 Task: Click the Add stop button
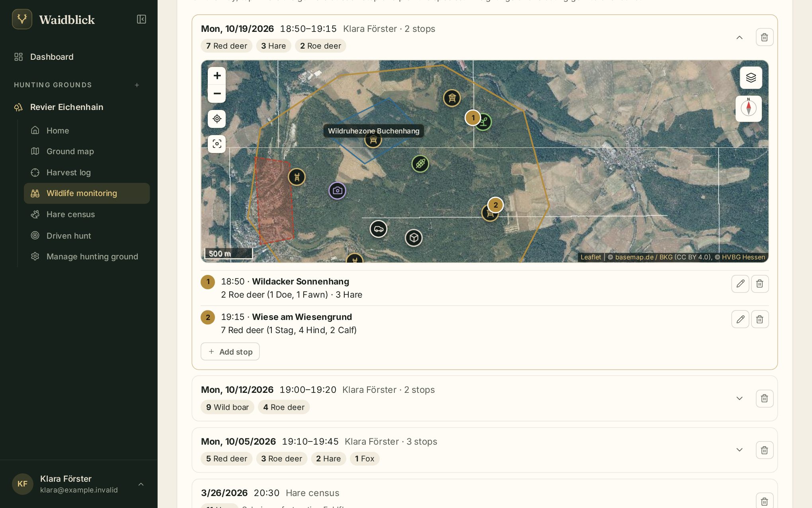(230, 352)
